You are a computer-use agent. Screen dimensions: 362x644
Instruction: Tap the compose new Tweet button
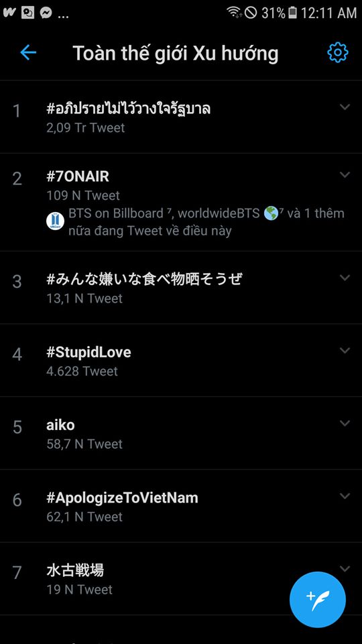(x=317, y=600)
